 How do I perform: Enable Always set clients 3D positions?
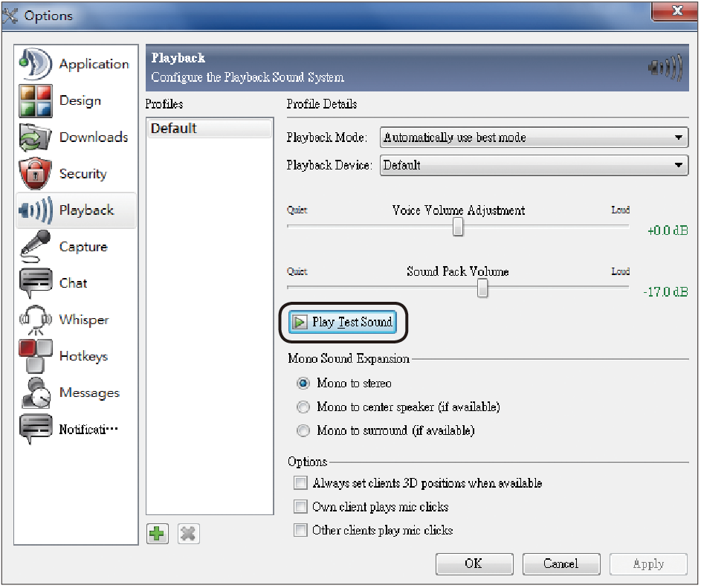300,483
